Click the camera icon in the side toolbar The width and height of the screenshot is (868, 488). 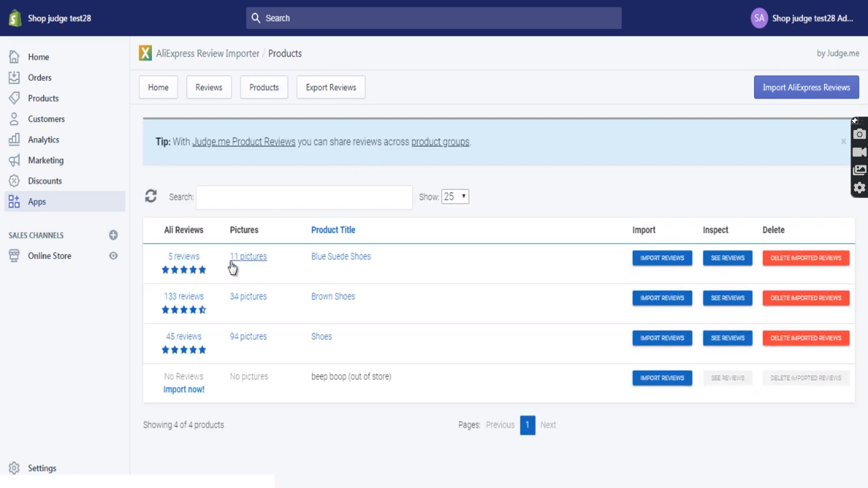coord(859,134)
